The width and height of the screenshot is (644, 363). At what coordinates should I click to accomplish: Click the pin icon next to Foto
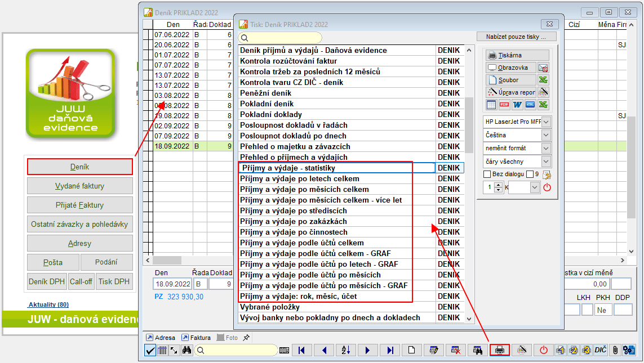(246, 338)
